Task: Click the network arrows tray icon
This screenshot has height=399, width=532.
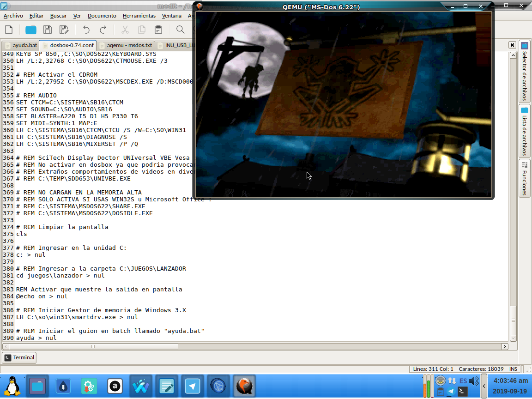Action: (x=452, y=381)
